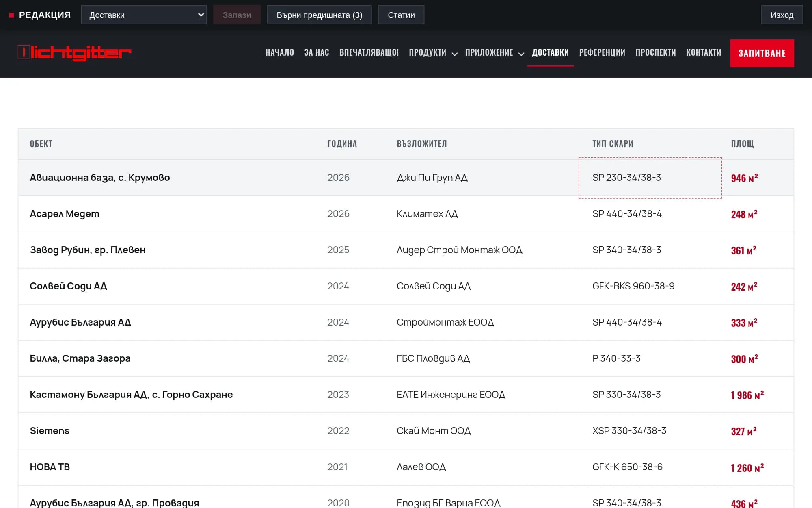Click the Lichtgitter logo
Image resolution: width=812 pixels, height=508 pixels.
point(74,52)
